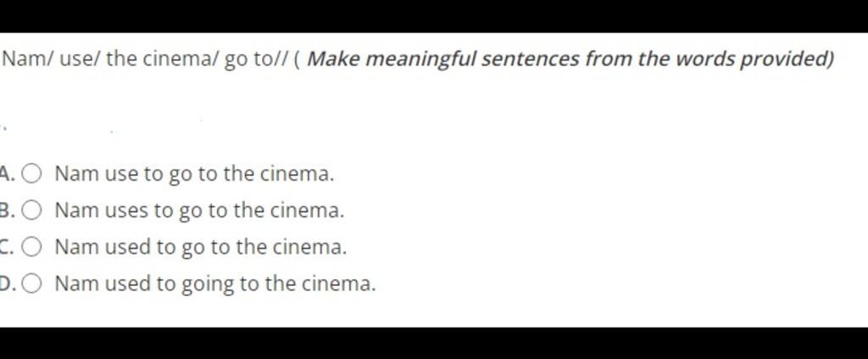Click the 'B.' option letter

7,210
